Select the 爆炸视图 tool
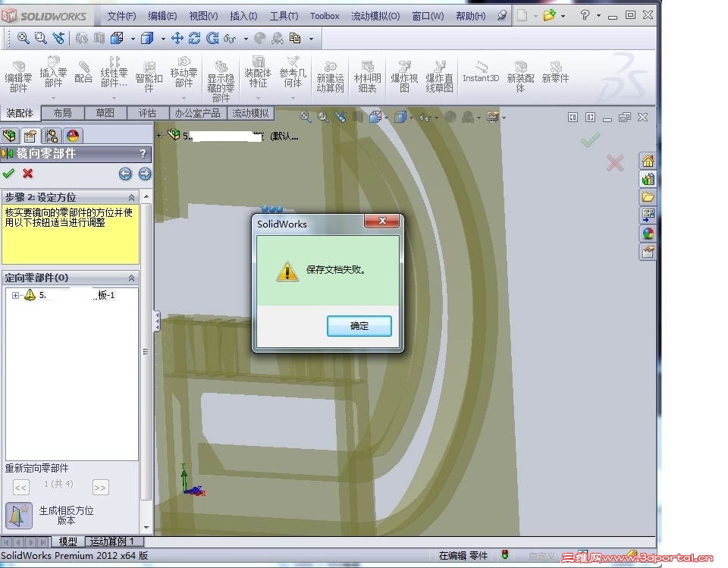Viewport: 728px width, 568px height. click(404, 77)
